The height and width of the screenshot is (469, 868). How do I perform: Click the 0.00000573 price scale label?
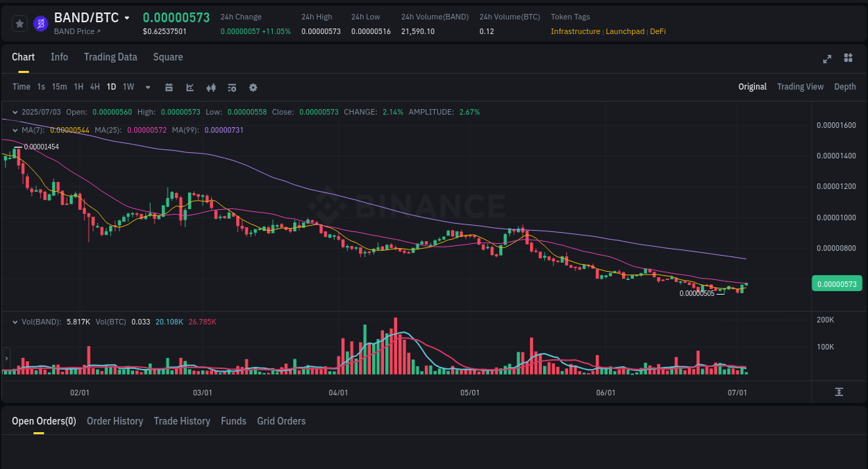(x=837, y=283)
